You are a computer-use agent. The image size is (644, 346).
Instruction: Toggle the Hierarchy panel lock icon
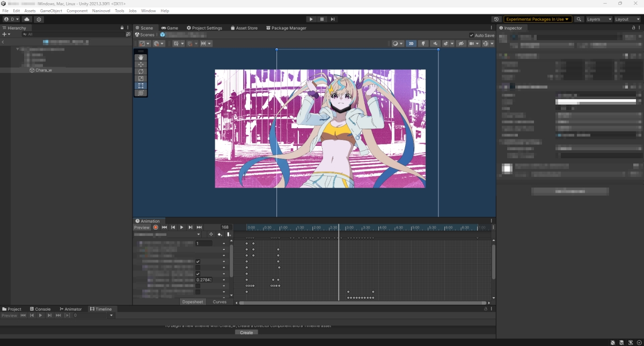pos(122,28)
